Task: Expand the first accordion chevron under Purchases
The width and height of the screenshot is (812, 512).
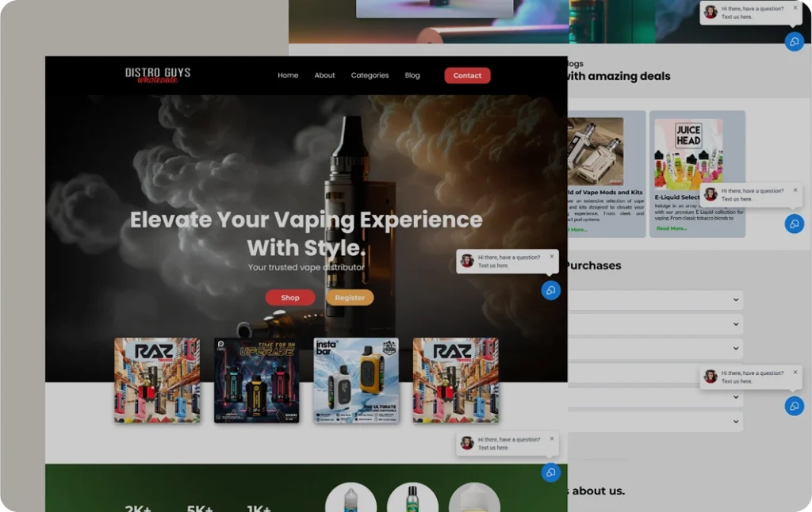Action: [x=736, y=300]
